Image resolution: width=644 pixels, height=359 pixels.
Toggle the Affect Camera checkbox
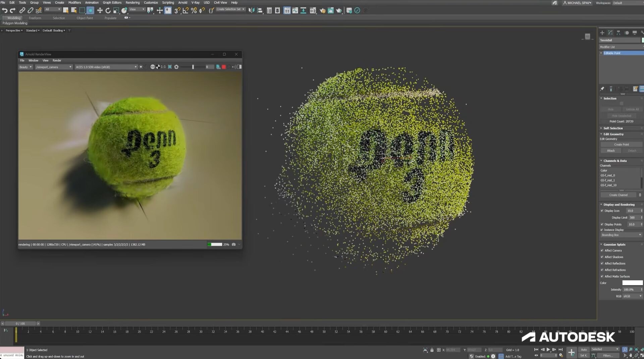pyautogui.click(x=602, y=251)
